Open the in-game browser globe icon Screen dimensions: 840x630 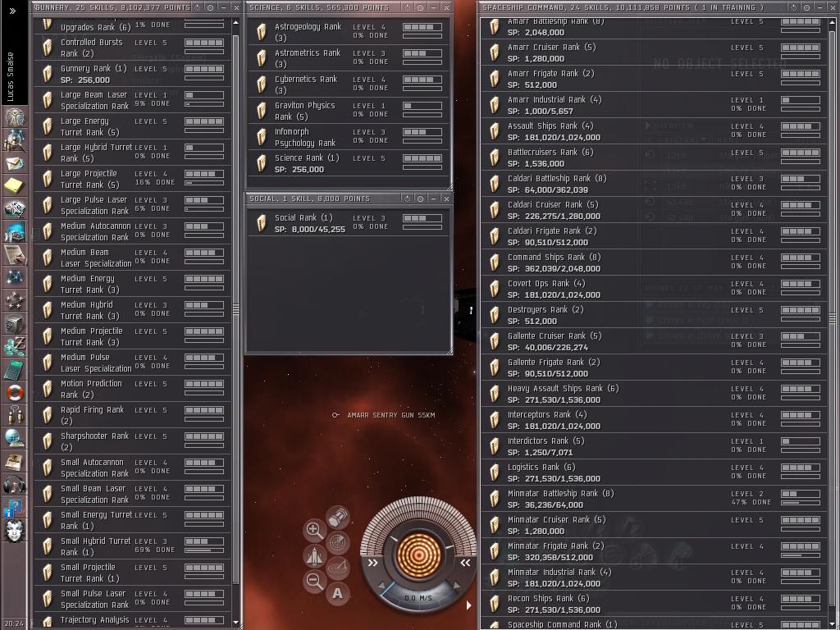(x=15, y=439)
